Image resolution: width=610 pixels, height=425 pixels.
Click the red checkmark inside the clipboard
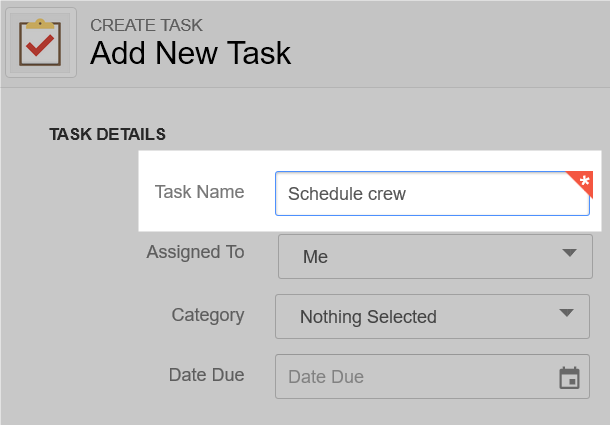tap(40, 45)
